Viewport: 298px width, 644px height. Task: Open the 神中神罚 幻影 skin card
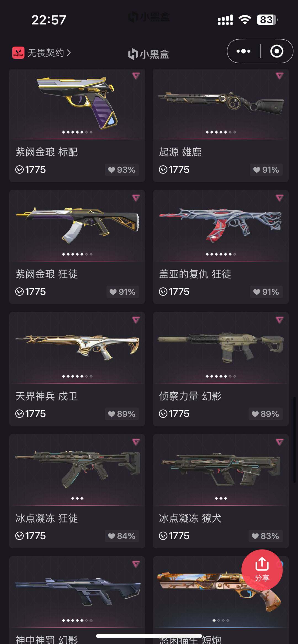[77, 600]
